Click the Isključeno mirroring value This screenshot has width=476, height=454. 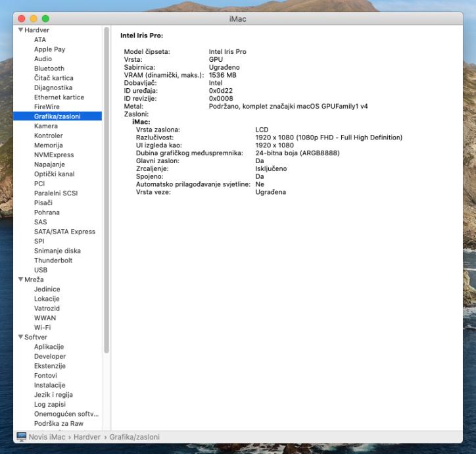pos(271,168)
